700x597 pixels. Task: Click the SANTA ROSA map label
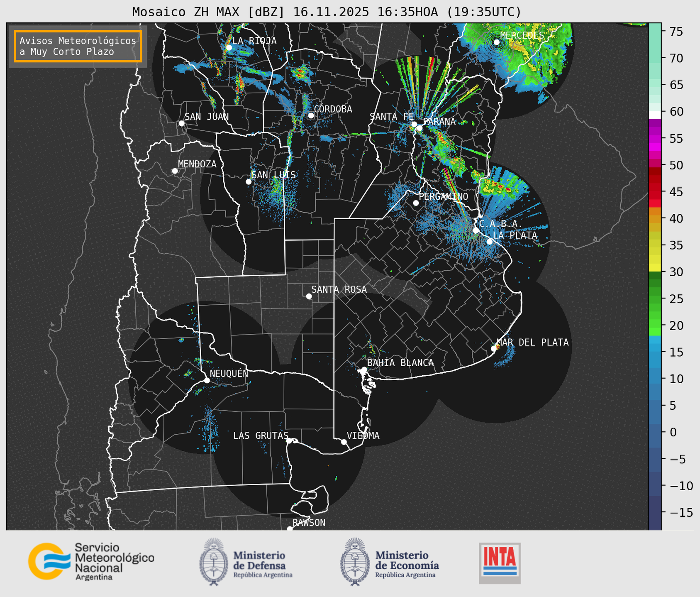pos(339,289)
